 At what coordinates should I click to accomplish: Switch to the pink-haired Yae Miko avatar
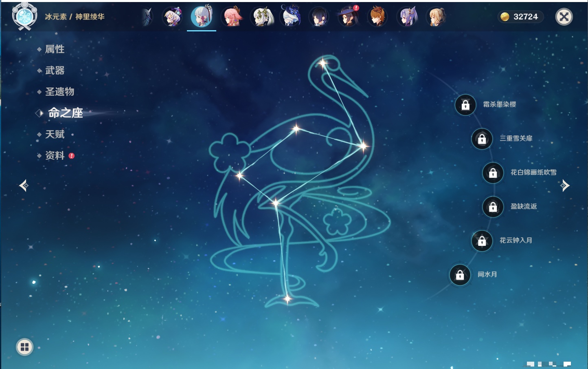(232, 17)
